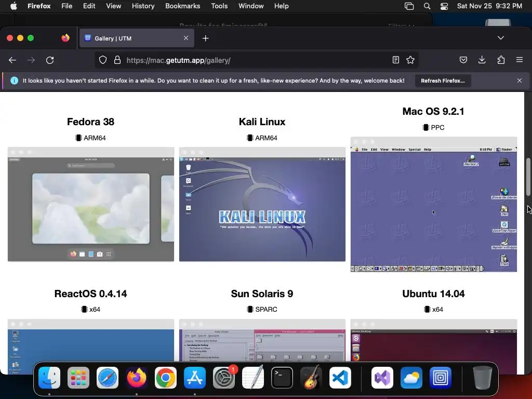Viewport: 532px width, 399px height.
Task: Click the Sun Solaris 9 screenshot thumbnail
Action: tap(262, 340)
